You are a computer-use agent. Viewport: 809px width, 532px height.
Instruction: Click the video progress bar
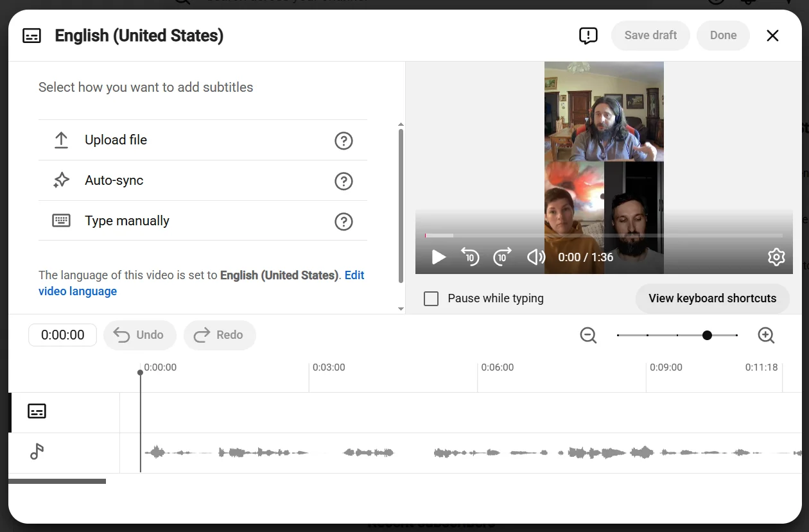pyautogui.click(x=604, y=236)
